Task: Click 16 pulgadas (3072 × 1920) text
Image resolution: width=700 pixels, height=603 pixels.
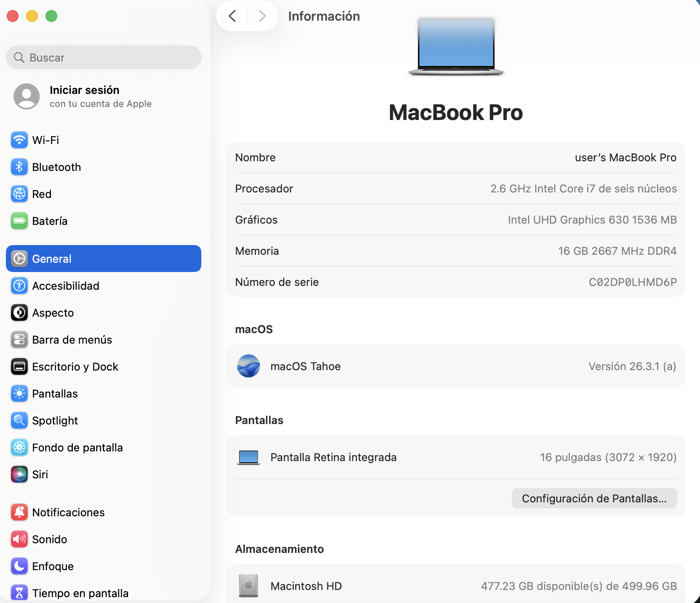Action: [x=608, y=457]
